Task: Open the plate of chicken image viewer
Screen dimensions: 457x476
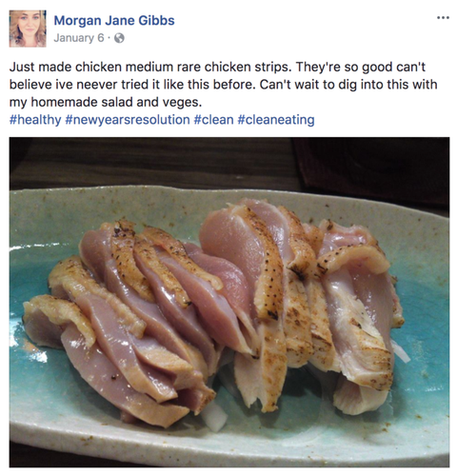Action: [x=229, y=302]
